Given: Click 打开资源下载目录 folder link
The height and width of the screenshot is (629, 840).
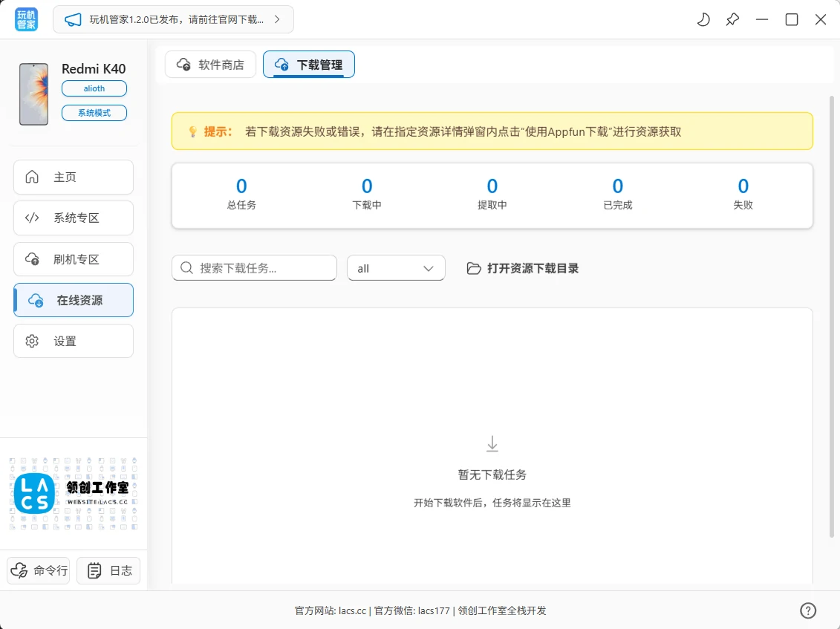Looking at the screenshot, I should (523, 268).
